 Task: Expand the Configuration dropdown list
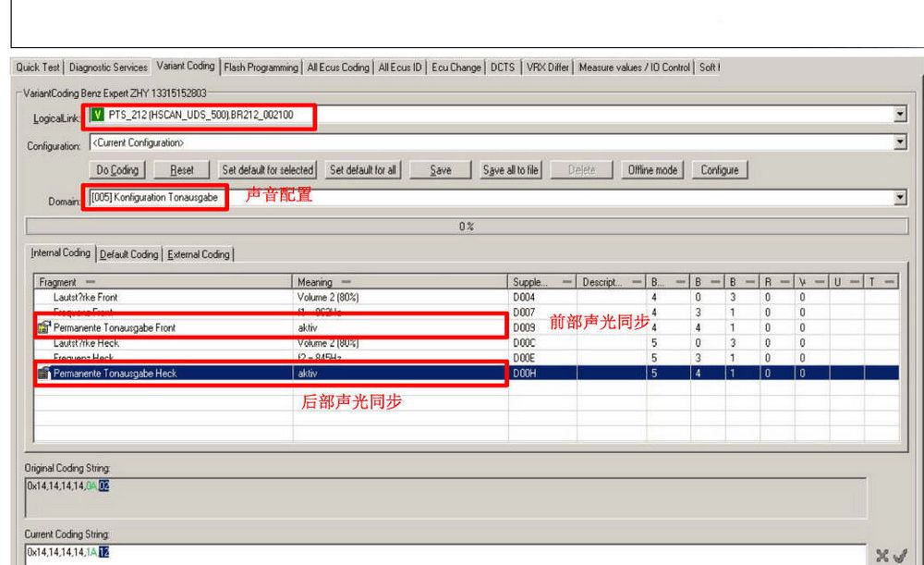(x=901, y=142)
